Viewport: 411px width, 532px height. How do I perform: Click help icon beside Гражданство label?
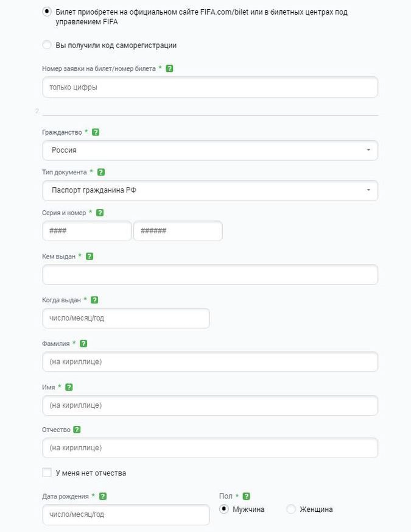pyautogui.click(x=96, y=132)
